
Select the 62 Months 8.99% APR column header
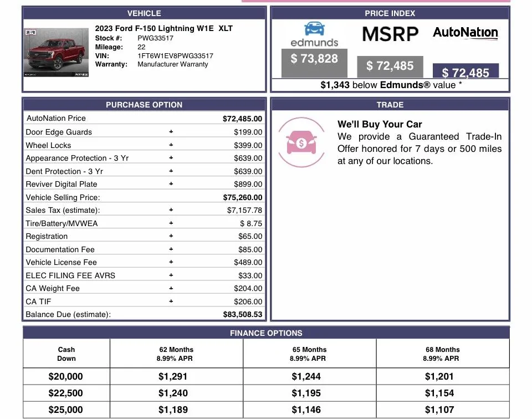[x=176, y=354]
